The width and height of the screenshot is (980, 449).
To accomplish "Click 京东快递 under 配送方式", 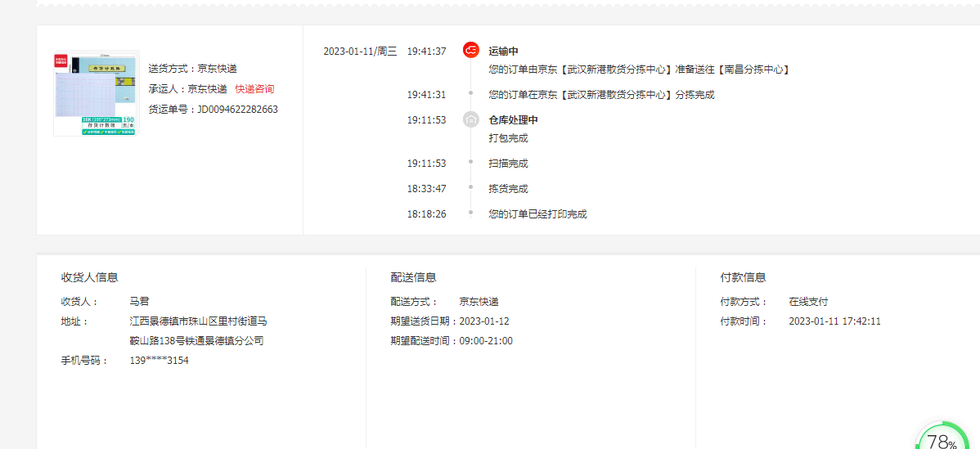I will coord(479,302).
